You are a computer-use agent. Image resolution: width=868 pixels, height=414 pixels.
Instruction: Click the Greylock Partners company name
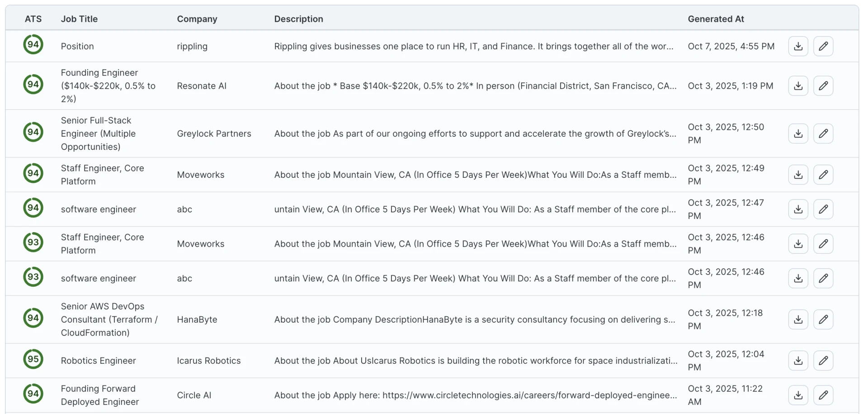pyautogui.click(x=214, y=133)
